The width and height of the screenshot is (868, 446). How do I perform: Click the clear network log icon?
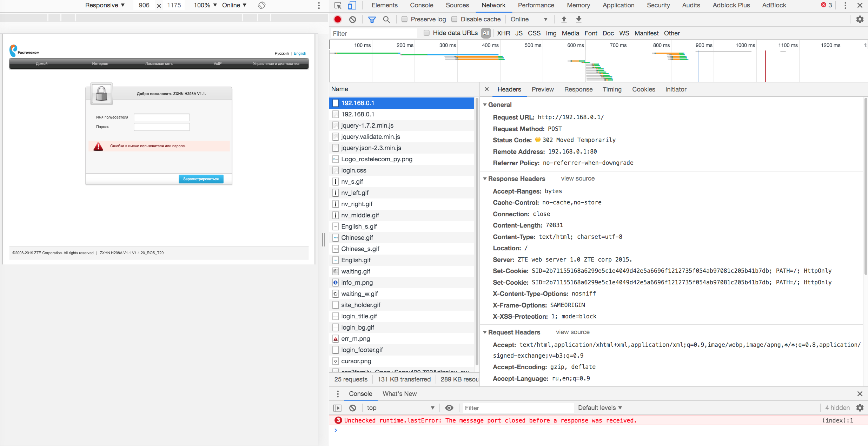(x=353, y=19)
